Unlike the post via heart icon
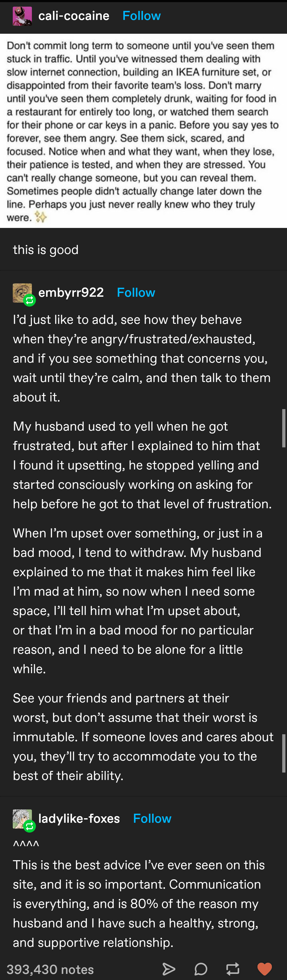Viewport: 287px width, 980px height. point(264,969)
